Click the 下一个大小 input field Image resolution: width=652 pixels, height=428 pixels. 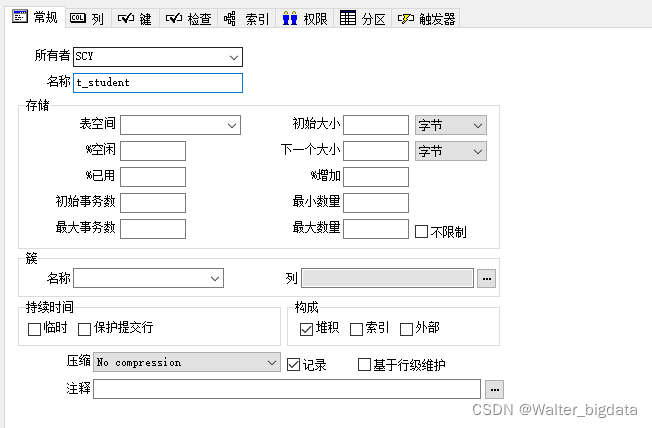(x=376, y=151)
